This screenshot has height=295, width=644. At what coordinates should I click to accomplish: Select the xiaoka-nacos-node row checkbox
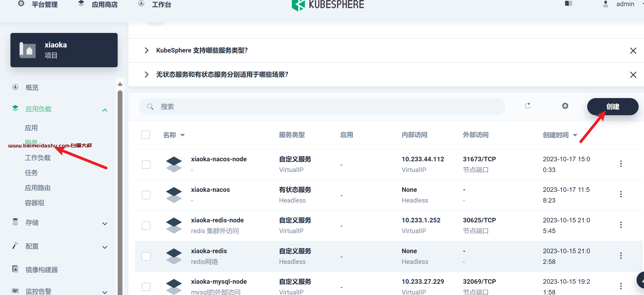pos(146,165)
